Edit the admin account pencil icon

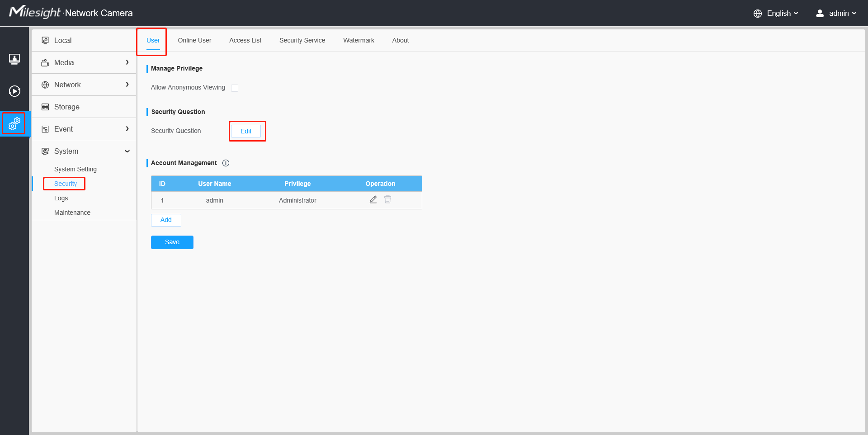(373, 199)
